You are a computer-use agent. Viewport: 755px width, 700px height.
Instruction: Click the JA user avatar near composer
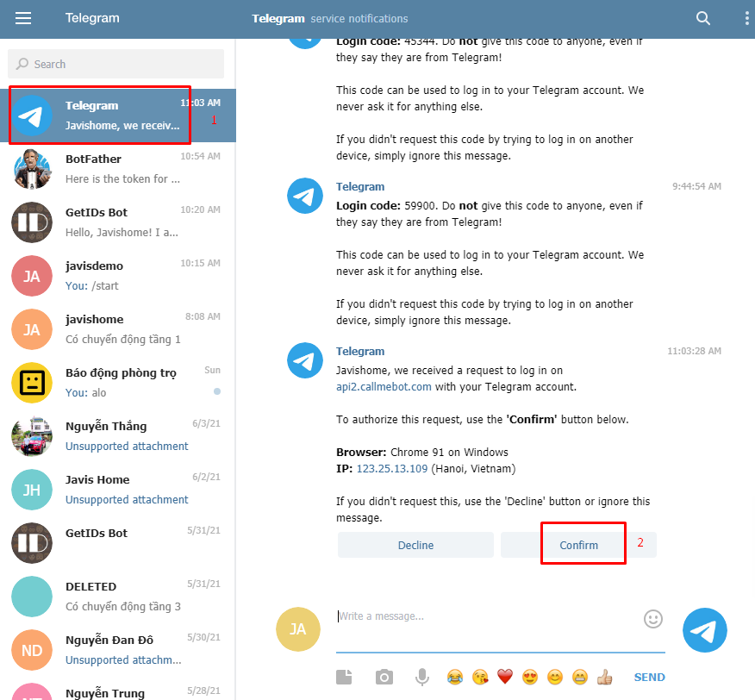click(x=297, y=629)
